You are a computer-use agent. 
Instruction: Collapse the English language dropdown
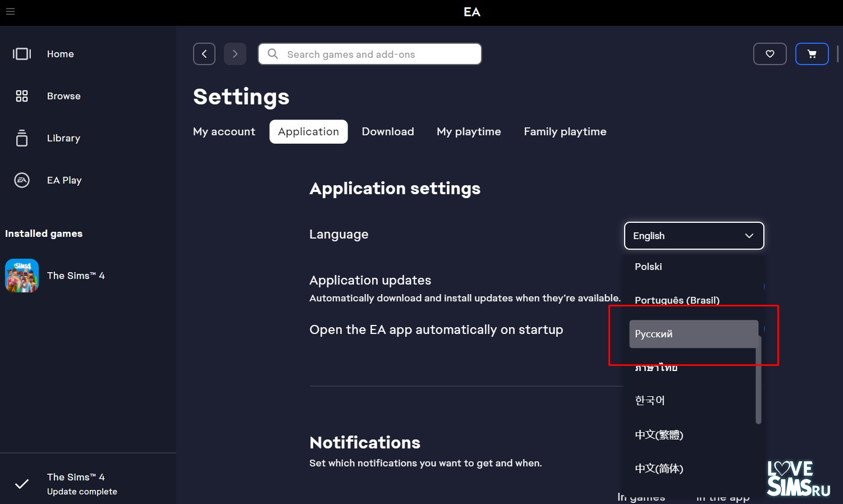(x=694, y=236)
